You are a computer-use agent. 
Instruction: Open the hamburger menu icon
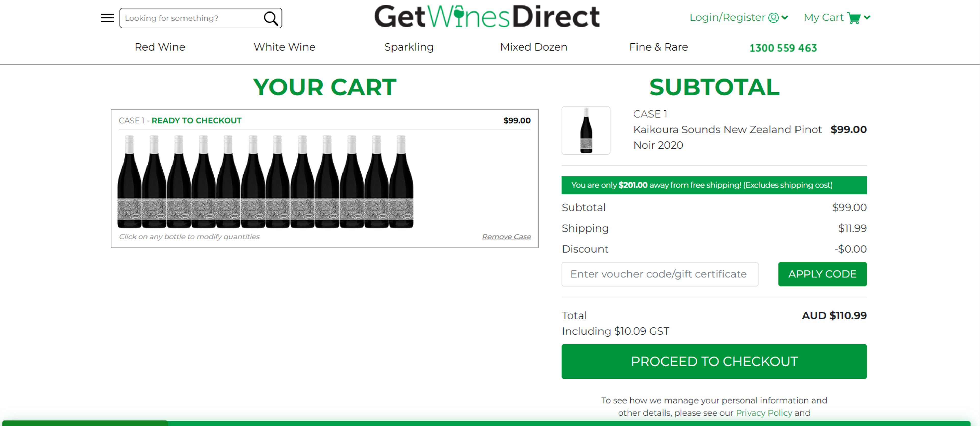tap(107, 18)
